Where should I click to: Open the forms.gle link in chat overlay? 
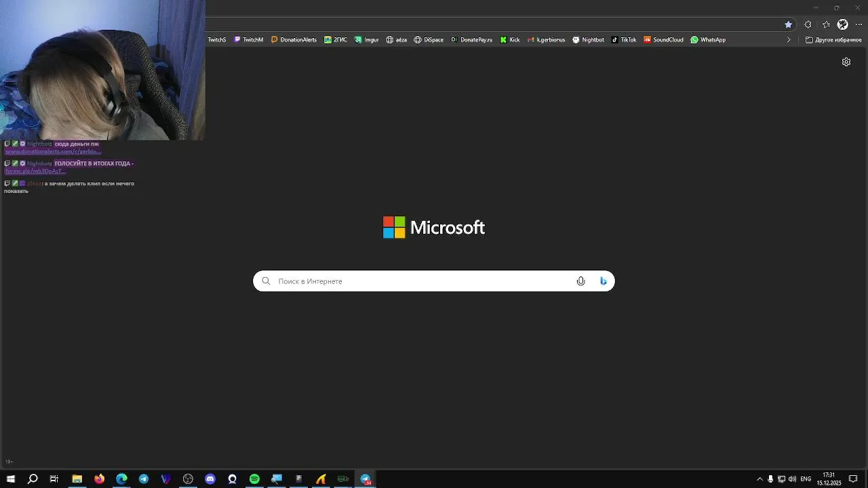pyautogui.click(x=35, y=171)
